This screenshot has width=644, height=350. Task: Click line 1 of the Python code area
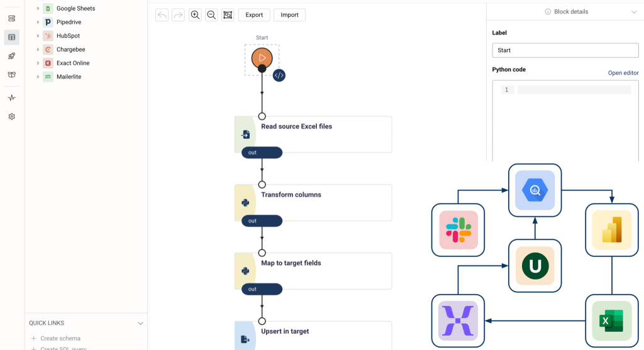pyautogui.click(x=574, y=90)
